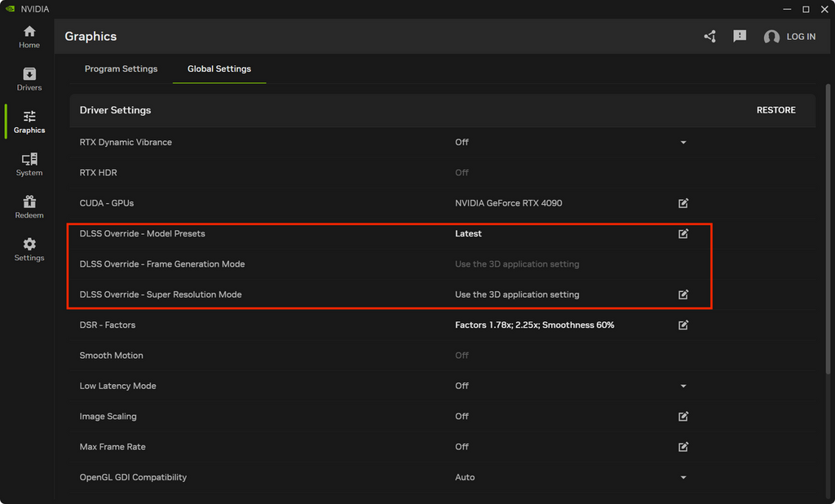835x504 pixels.
Task: Edit CUDA - GPUs setting
Action: point(683,203)
